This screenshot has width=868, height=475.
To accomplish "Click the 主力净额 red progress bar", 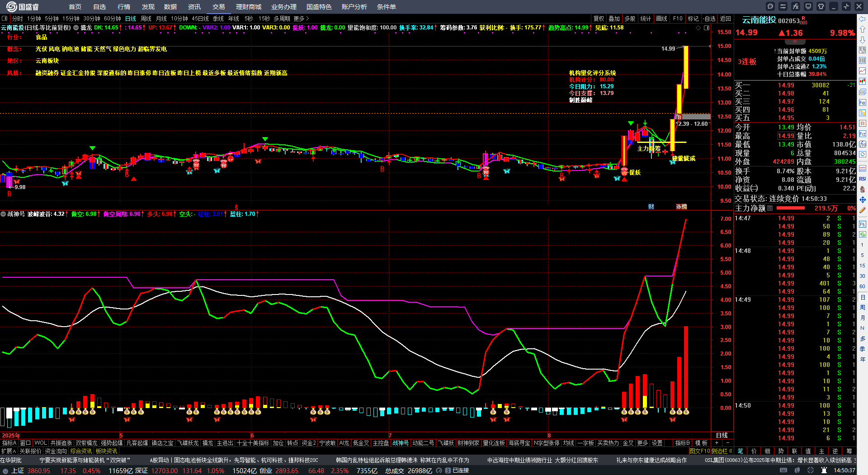I will (x=790, y=208).
